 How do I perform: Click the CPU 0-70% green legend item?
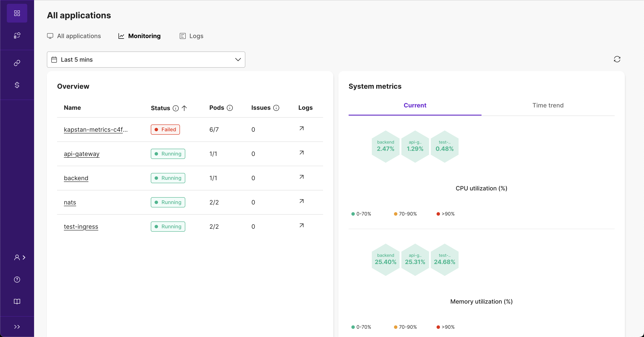[x=361, y=214]
